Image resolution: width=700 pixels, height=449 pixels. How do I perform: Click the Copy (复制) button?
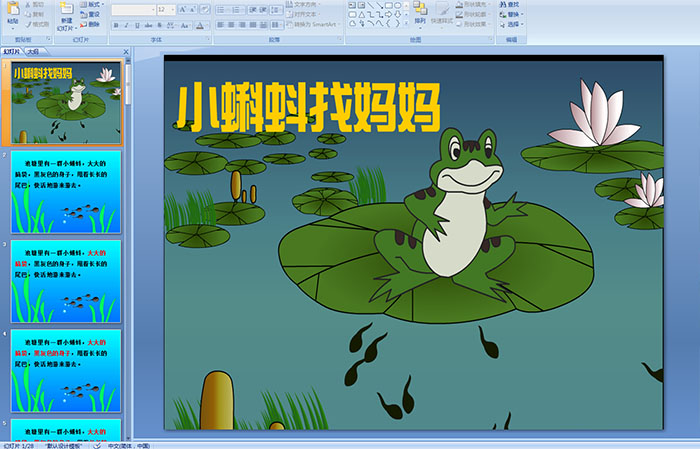point(34,14)
